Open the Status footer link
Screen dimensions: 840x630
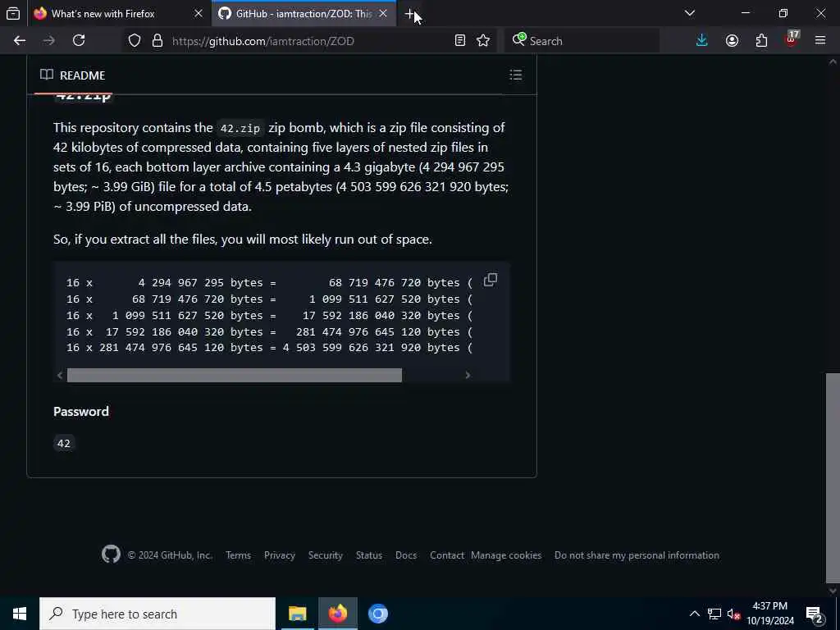point(369,555)
